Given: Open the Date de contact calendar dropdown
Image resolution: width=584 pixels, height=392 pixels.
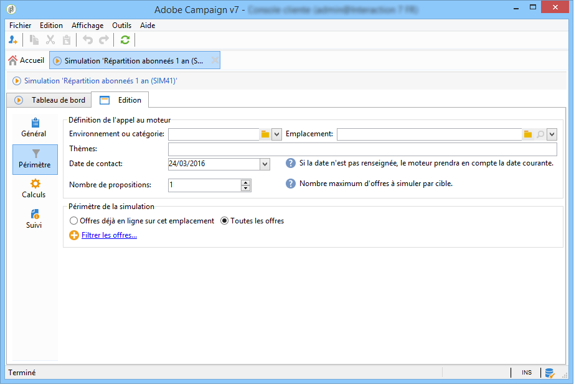Looking at the screenshot, I should coord(265,164).
